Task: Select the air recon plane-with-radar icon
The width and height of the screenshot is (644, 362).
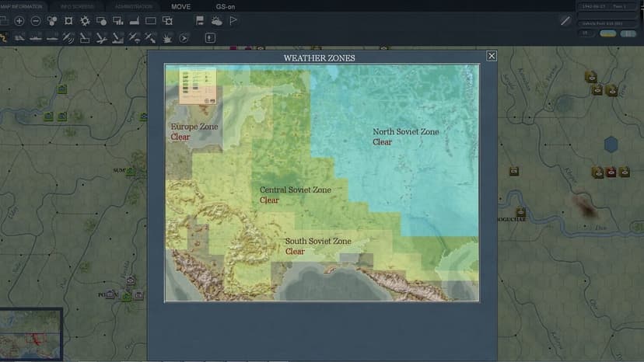Action: point(68,38)
